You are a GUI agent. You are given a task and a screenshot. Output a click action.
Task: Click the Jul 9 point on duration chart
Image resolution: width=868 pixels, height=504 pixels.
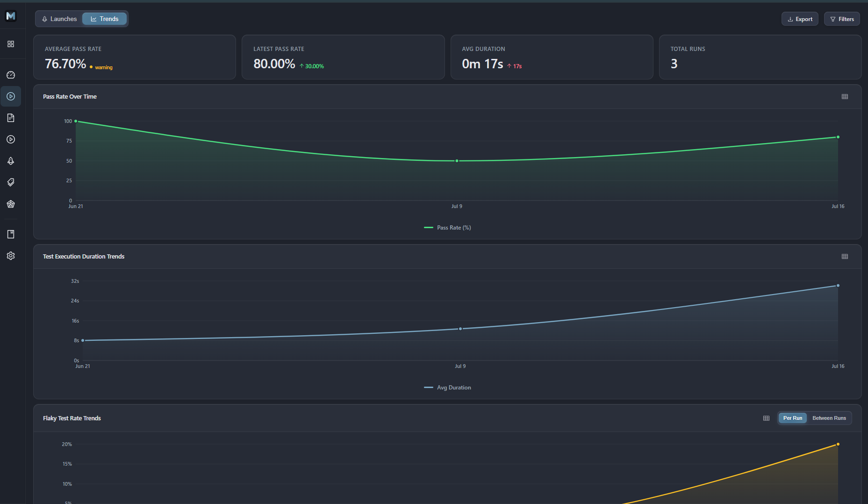pos(460,329)
